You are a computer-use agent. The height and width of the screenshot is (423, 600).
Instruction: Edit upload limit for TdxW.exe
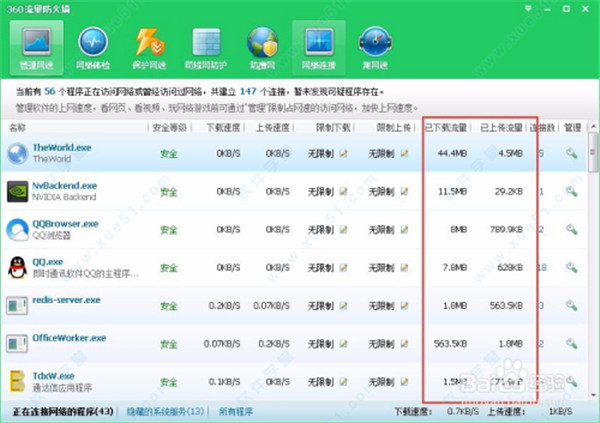(404, 382)
